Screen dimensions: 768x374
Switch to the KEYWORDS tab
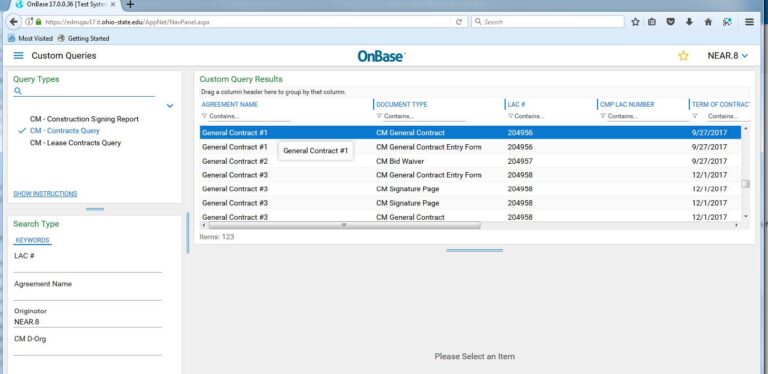(32, 240)
